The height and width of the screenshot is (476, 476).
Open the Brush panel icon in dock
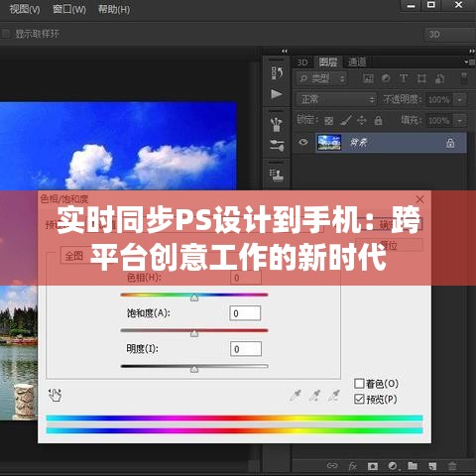click(x=277, y=146)
